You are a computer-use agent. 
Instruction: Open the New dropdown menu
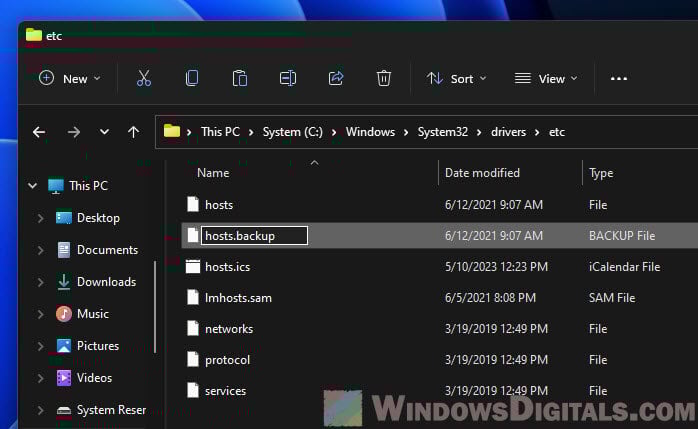pyautogui.click(x=70, y=79)
